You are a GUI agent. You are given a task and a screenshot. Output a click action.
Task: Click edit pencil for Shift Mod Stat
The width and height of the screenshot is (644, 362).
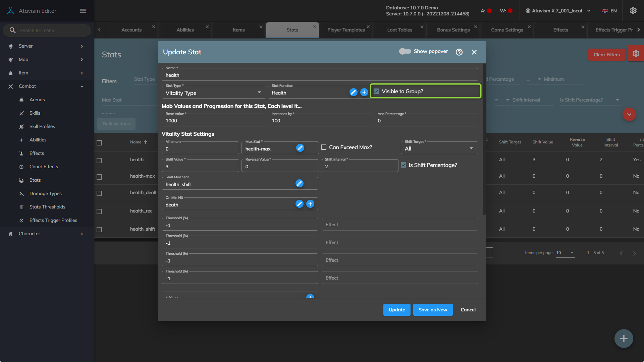[x=299, y=183]
